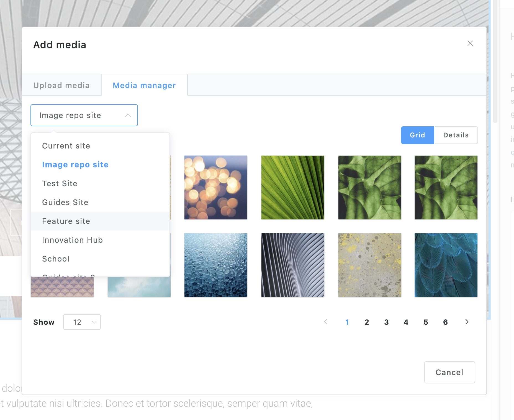This screenshot has height=420, width=514.
Task: Choose Test Site in dropdown list
Action: click(x=60, y=183)
